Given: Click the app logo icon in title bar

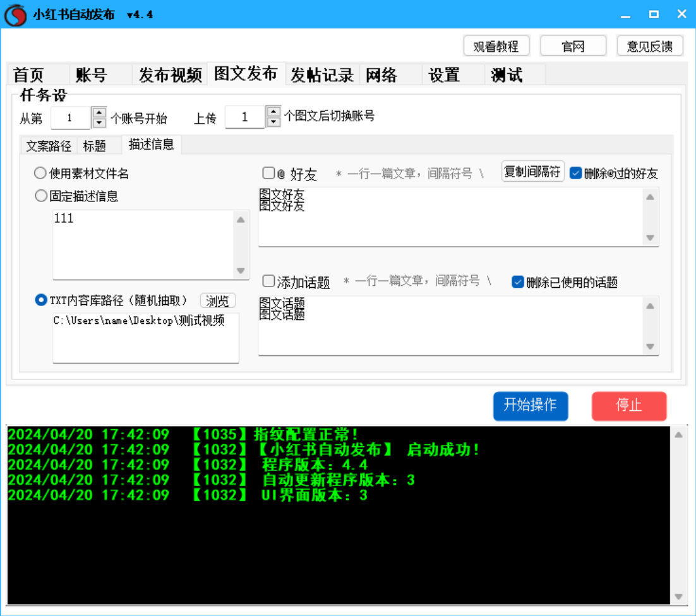Looking at the screenshot, I should coord(15,15).
